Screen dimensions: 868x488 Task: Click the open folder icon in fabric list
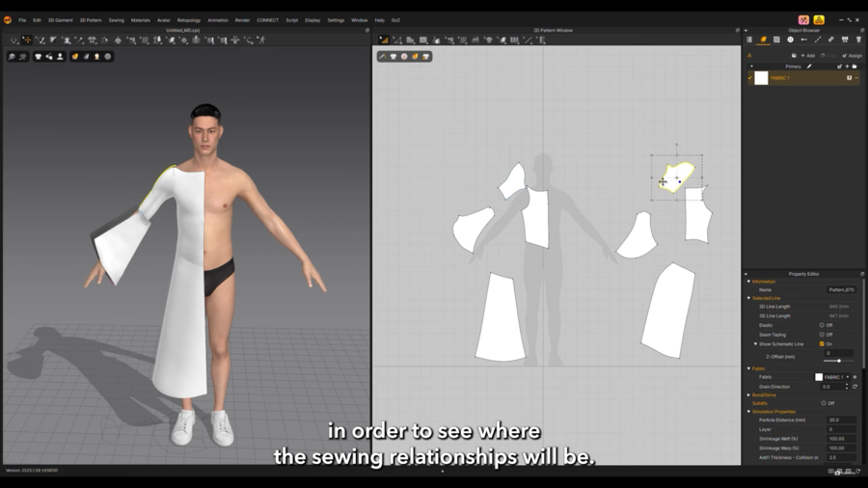coord(854,67)
